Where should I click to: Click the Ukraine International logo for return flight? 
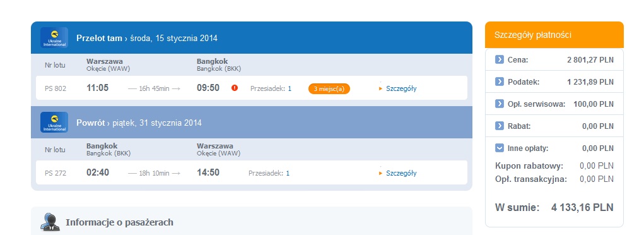54,122
